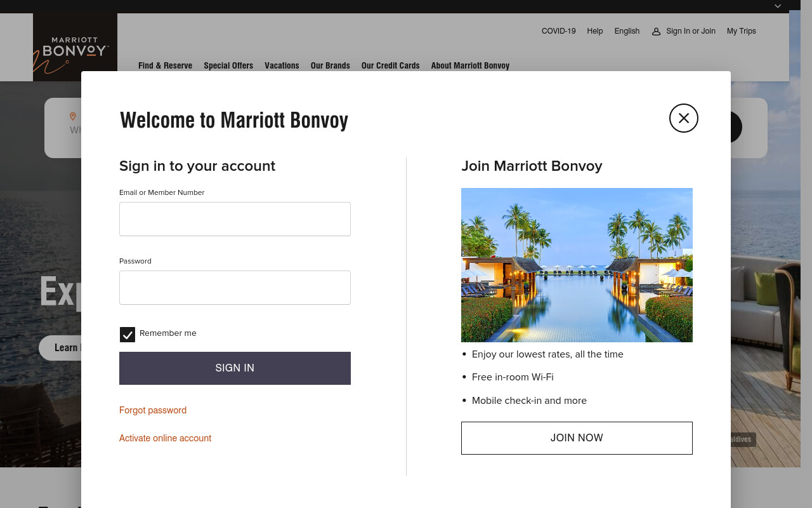Open the Our Credit Cards menu
This screenshot has width=812, height=508.
(x=390, y=65)
